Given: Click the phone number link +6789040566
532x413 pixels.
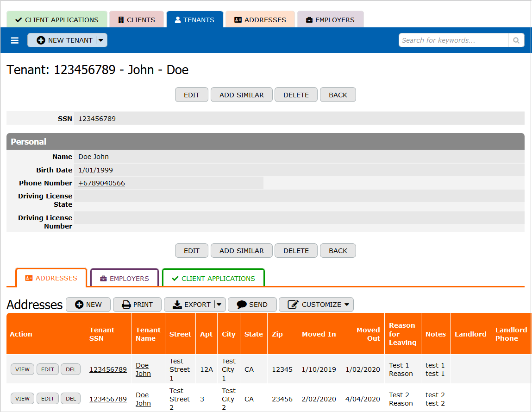Looking at the screenshot, I should click(x=101, y=183).
